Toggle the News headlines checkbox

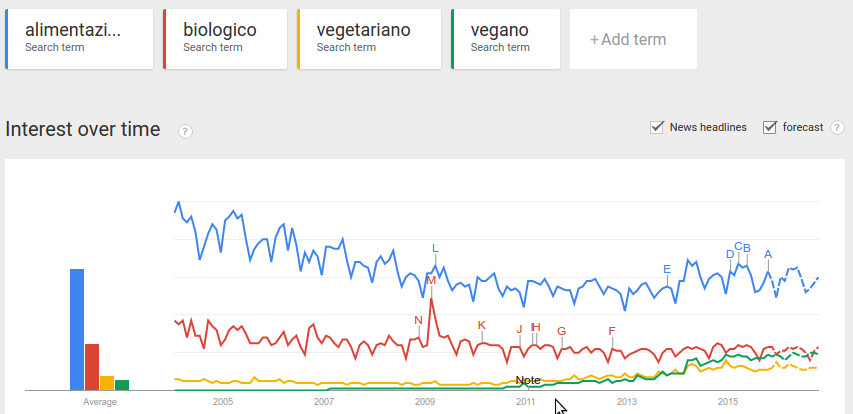click(657, 127)
